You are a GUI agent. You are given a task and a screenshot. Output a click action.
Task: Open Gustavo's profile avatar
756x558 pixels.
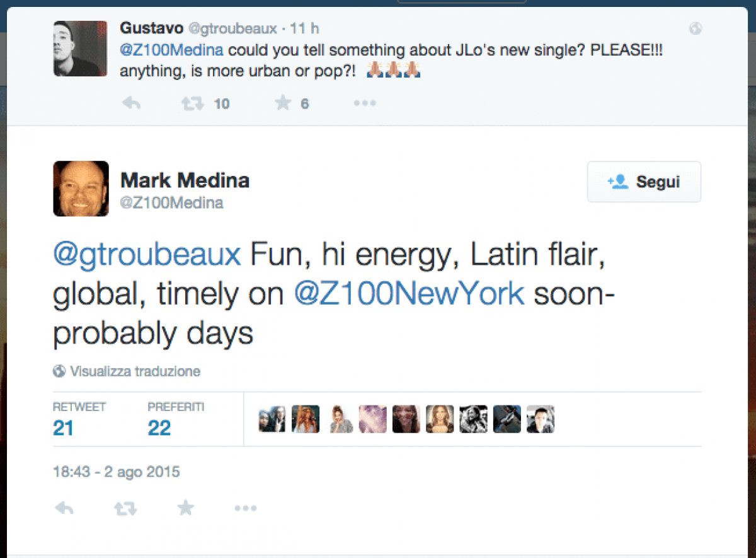[x=80, y=49]
